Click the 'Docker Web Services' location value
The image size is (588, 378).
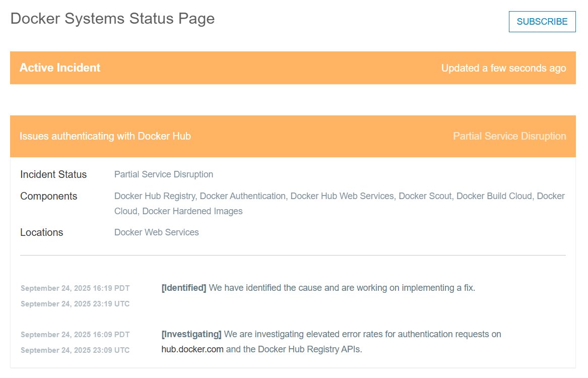tap(156, 232)
